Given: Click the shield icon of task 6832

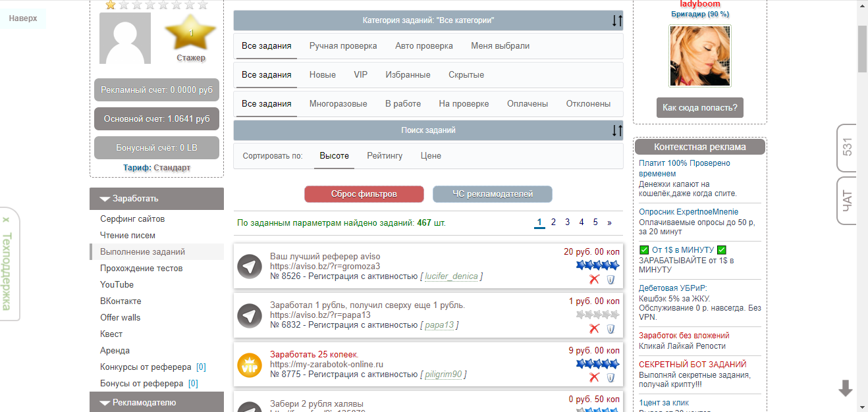Looking at the screenshot, I should click(610, 328).
